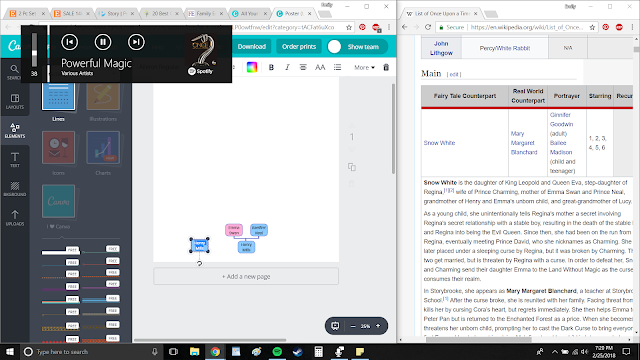Open the Text panel in Canva sidebar
The height and width of the screenshot is (360, 640).
point(15,160)
